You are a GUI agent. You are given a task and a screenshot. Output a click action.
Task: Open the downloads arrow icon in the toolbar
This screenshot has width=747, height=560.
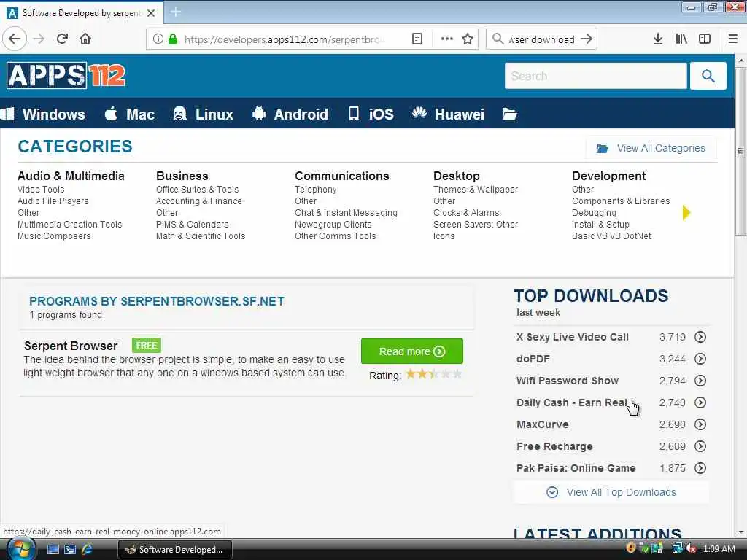(x=657, y=39)
